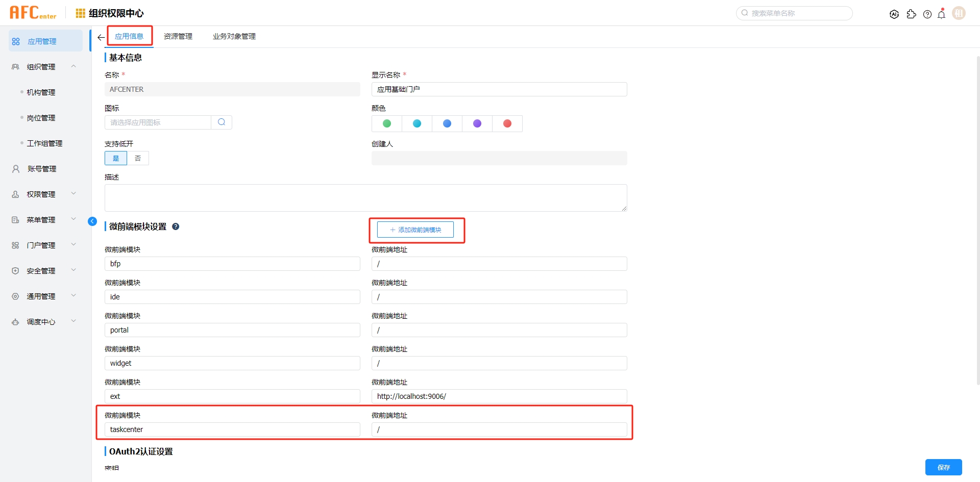Image resolution: width=980 pixels, height=482 pixels.
Task: Switch to the 资源管理 tab
Action: click(x=178, y=36)
